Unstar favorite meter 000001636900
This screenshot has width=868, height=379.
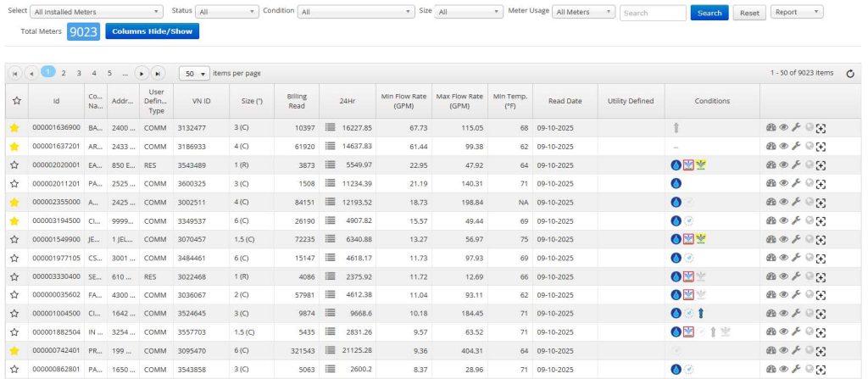tap(14, 128)
